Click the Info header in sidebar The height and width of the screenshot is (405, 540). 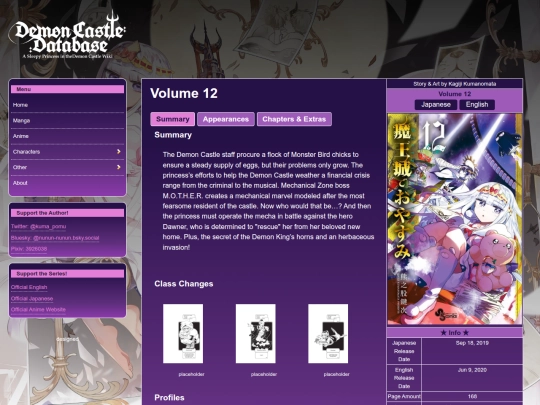[x=455, y=333]
